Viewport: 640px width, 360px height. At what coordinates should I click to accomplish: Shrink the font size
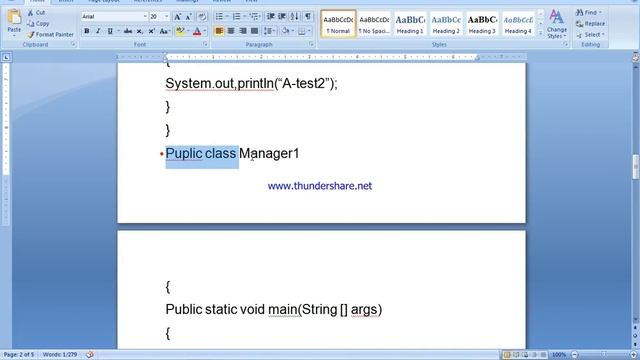pyautogui.click(x=189, y=17)
